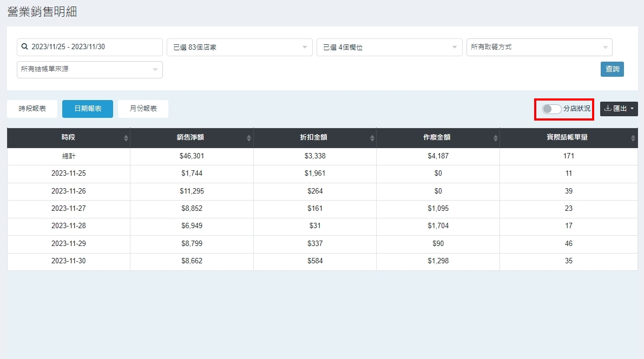Viewport: 644px width, 359px height.
Task: Select the 2023-11-26 row date cell
Action: tap(68, 191)
